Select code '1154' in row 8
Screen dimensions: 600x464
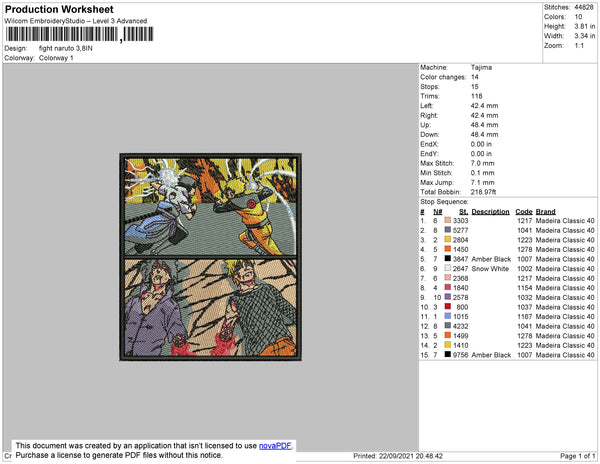pyautogui.click(x=525, y=288)
